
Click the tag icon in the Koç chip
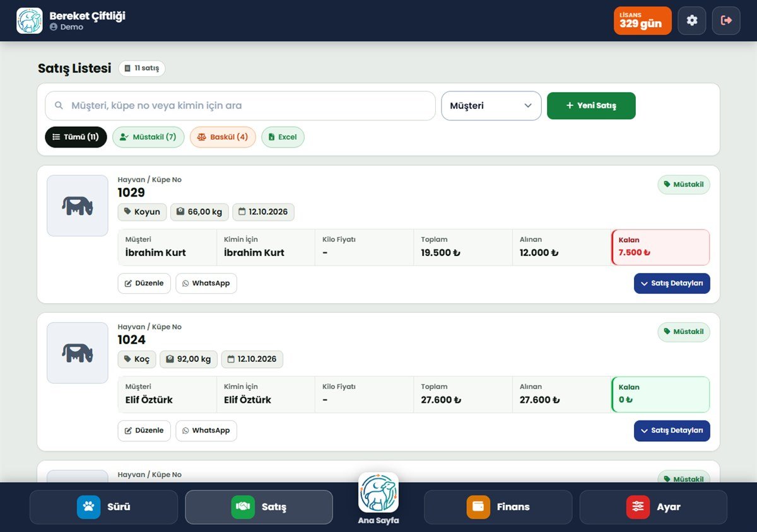(x=127, y=359)
